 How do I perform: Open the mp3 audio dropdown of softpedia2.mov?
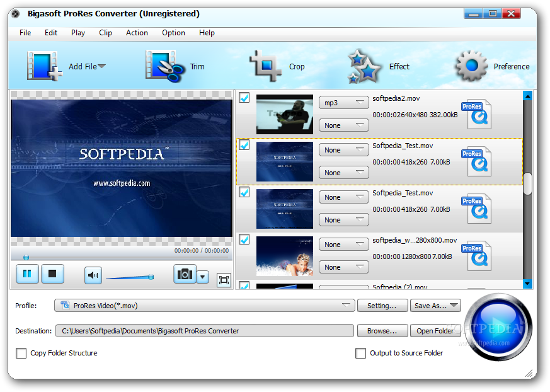click(x=344, y=103)
